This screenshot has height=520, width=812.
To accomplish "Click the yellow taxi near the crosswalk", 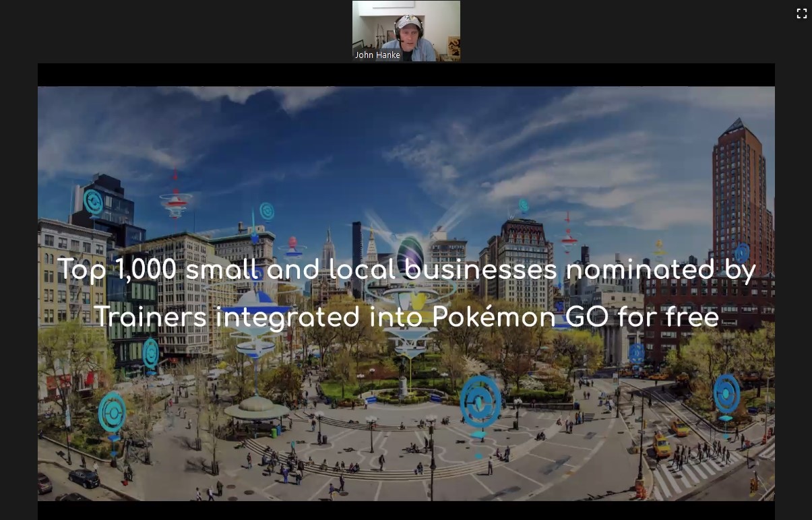I will point(661,445).
